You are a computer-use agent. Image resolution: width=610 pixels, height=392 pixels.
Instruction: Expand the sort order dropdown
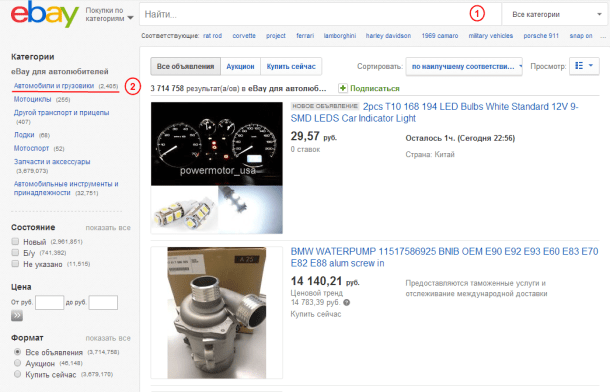click(x=464, y=66)
